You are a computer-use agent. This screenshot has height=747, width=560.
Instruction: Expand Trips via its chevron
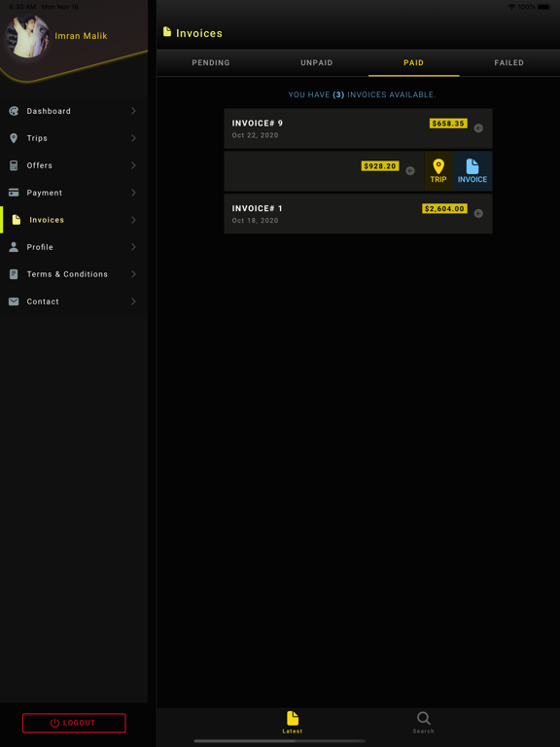134,138
